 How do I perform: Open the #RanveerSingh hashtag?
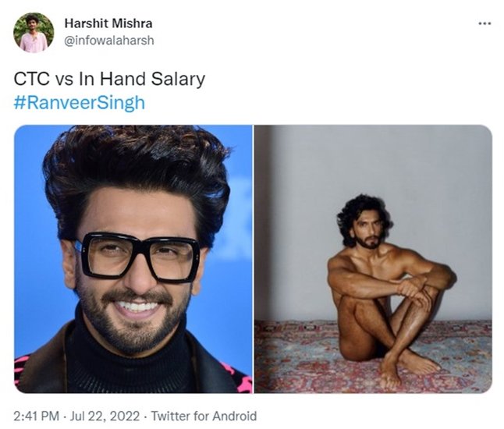(x=80, y=102)
